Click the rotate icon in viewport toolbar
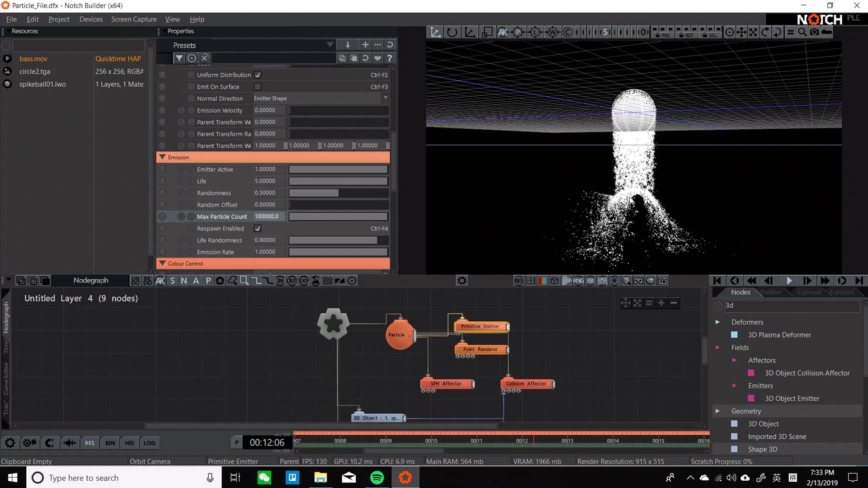The height and width of the screenshot is (488, 868). pos(452,32)
